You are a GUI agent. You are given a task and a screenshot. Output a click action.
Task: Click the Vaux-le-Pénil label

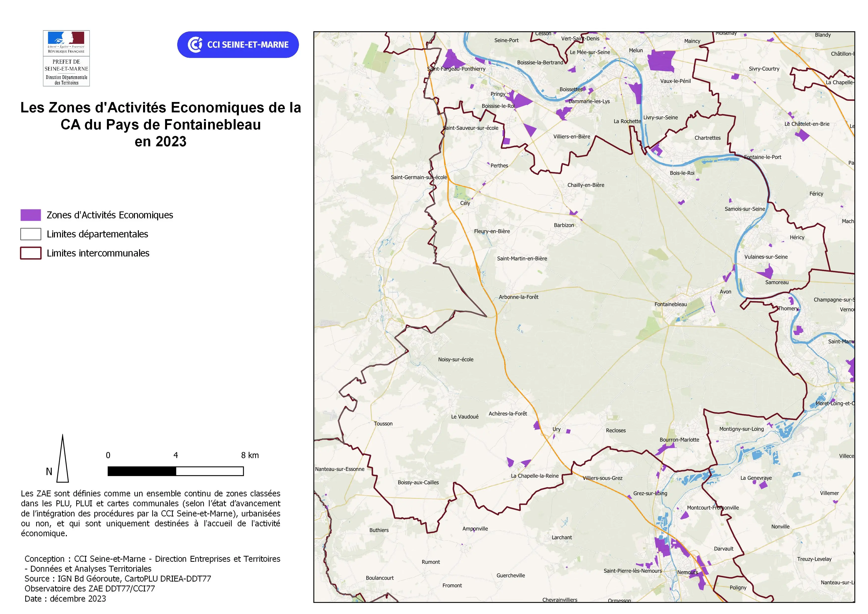pos(675,80)
